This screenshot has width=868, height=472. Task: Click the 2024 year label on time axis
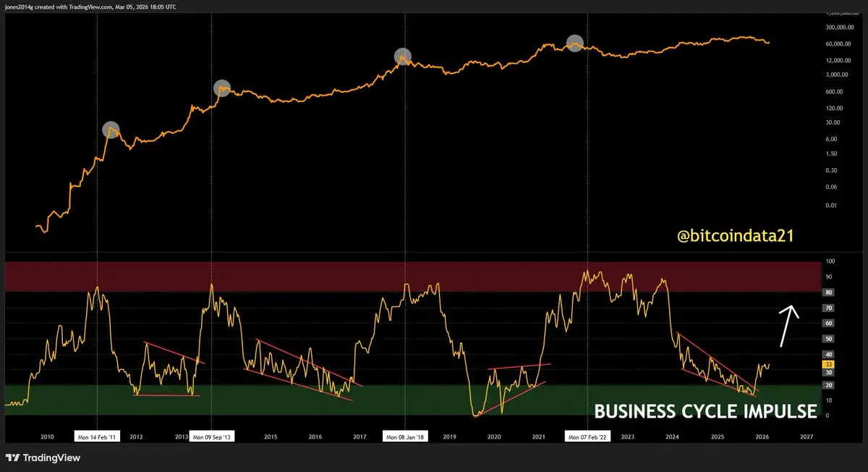[673, 437]
